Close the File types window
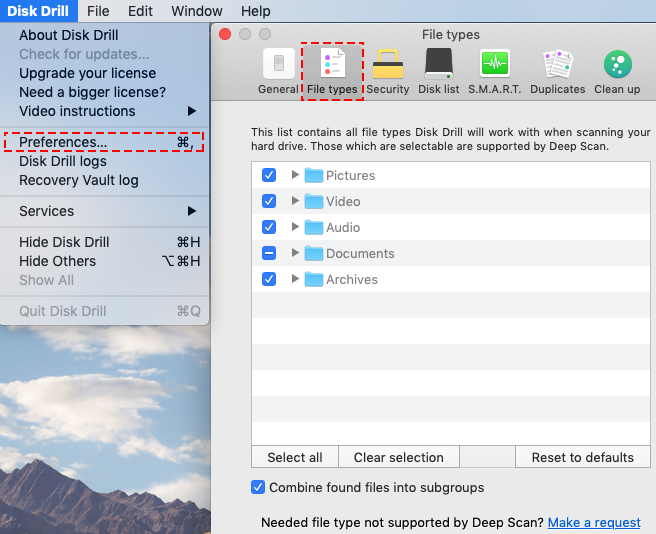Screen dimensions: 656x534 click(x=225, y=34)
